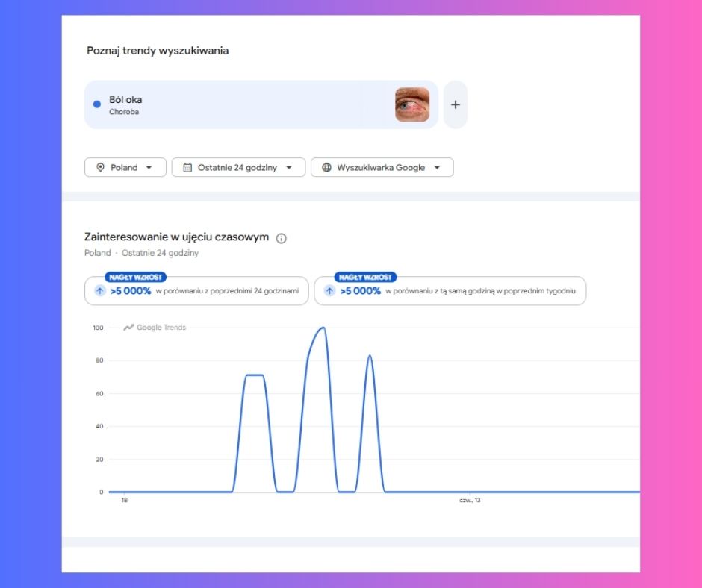Screen dimensions: 702x588
Task: Select the chip comparing with previous week
Action: (x=450, y=291)
